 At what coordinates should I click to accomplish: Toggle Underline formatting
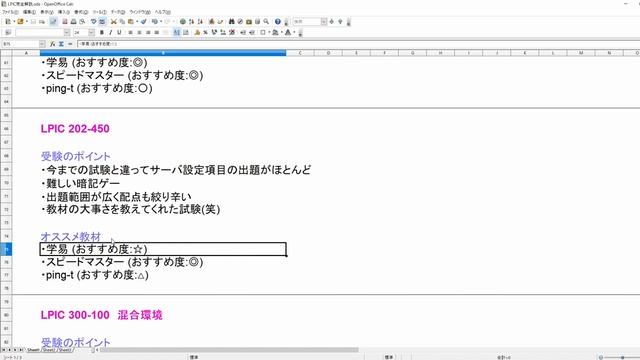point(119,32)
